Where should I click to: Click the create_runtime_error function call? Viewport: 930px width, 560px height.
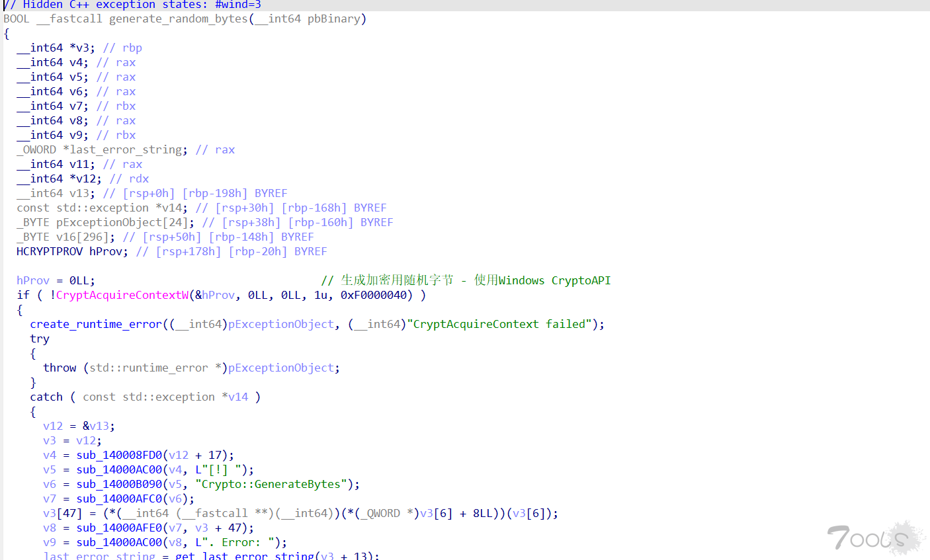[96, 324]
